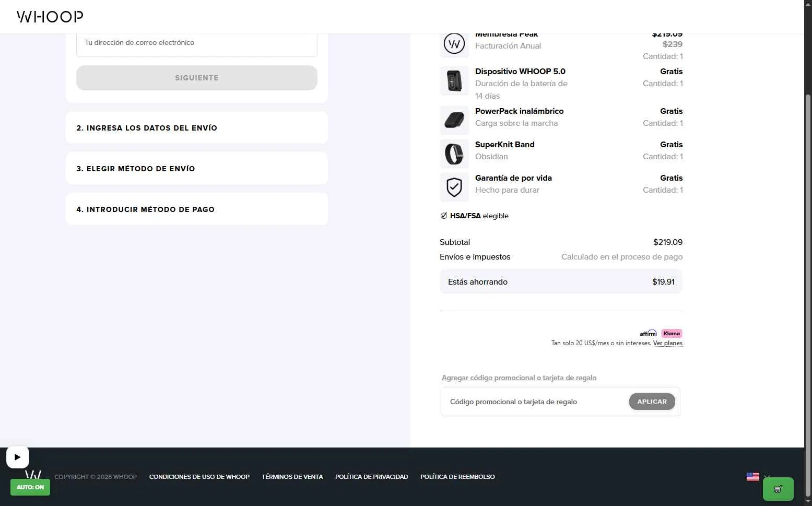The image size is (812, 506).
Task: Click the HSA/FSA eligible checkmark icon
Action: (x=444, y=216)
